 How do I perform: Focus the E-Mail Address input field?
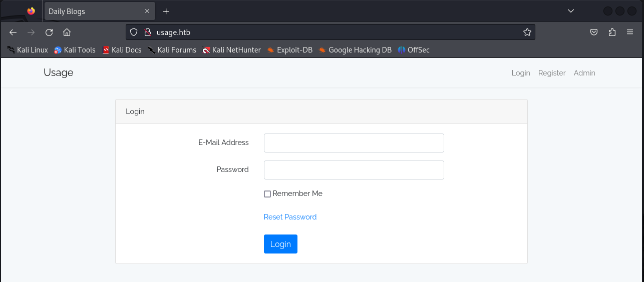354,143
